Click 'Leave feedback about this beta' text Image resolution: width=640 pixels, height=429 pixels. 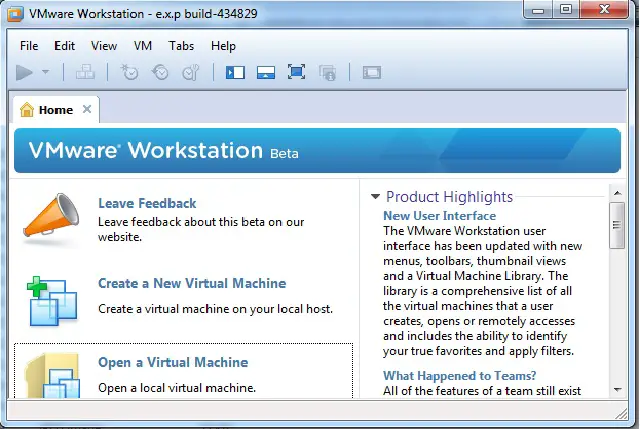(201, 229)
